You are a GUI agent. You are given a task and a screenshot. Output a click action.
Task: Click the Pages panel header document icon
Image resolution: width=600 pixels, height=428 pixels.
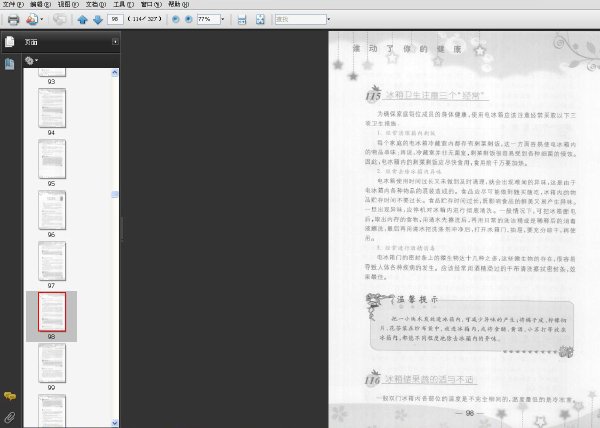(10, 41)
